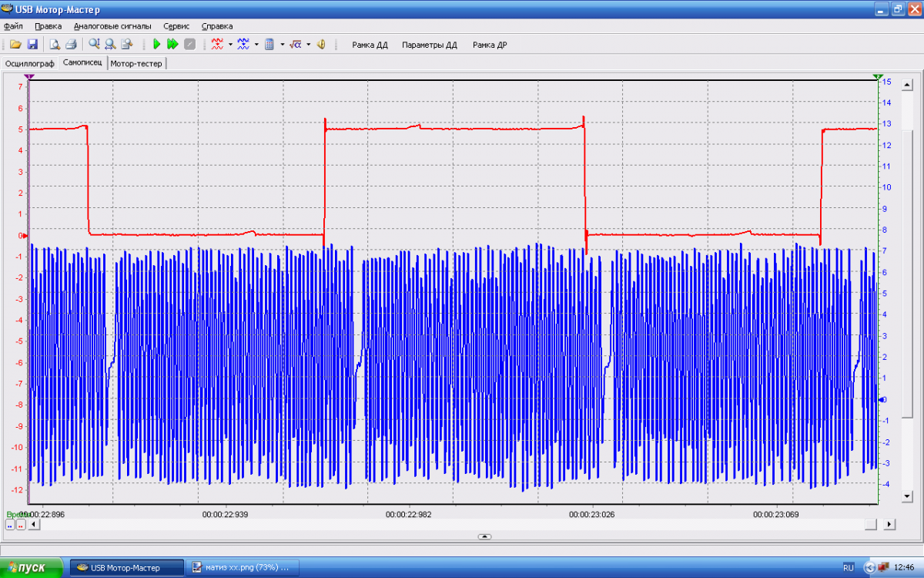The width and height of the screenshot is (924, 578).
Task: Toggle the blue channel button at bottom left
Action: click(10, 525)
